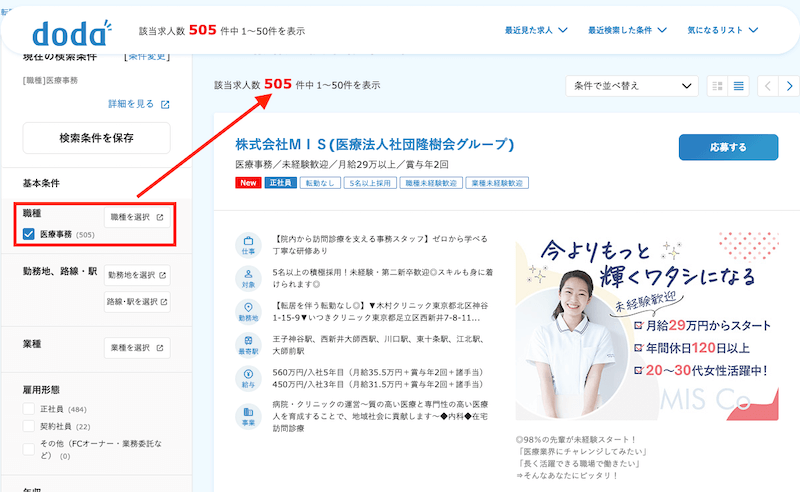Click the 対象 person icon
The height and width of the screenshot is (492, 800).
pyautogui.click(x=248, y=278)
